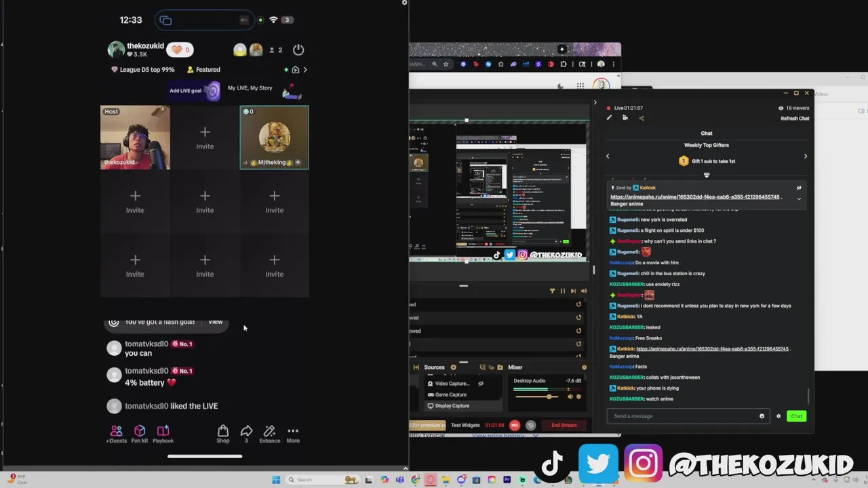Click the Mixer settings gear icon
This screenshot has height=488, width=868.
[584, 367]
